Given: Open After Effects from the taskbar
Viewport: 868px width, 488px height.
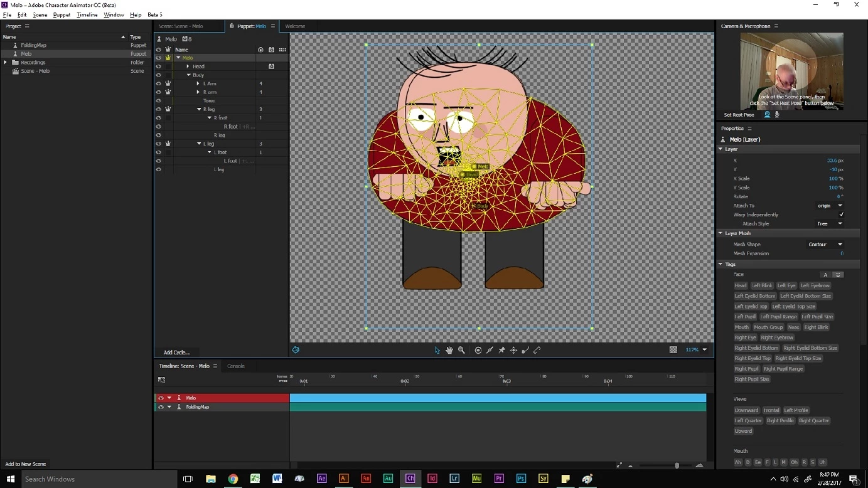Looking at the screenshot, I should pos(321,479).
